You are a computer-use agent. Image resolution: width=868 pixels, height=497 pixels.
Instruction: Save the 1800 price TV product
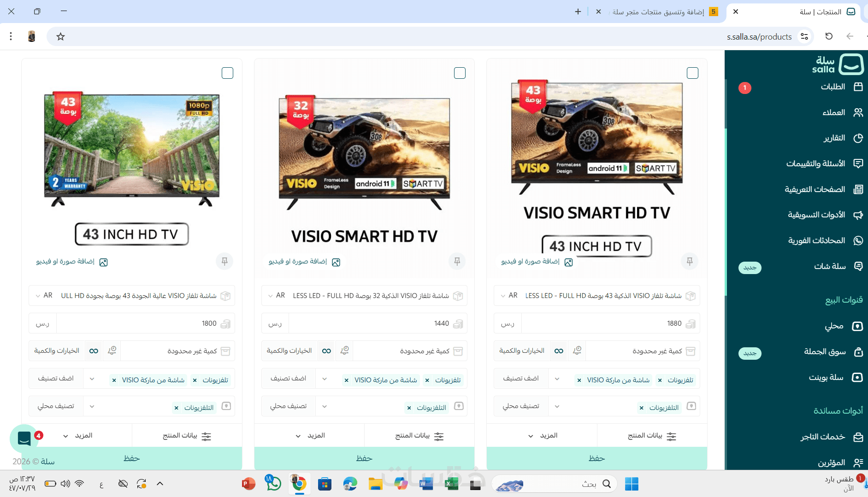coord(132,458)
